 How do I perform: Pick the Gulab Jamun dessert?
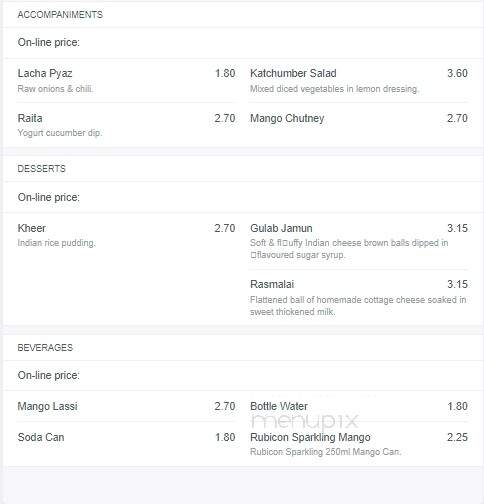[x=359, y=241]
